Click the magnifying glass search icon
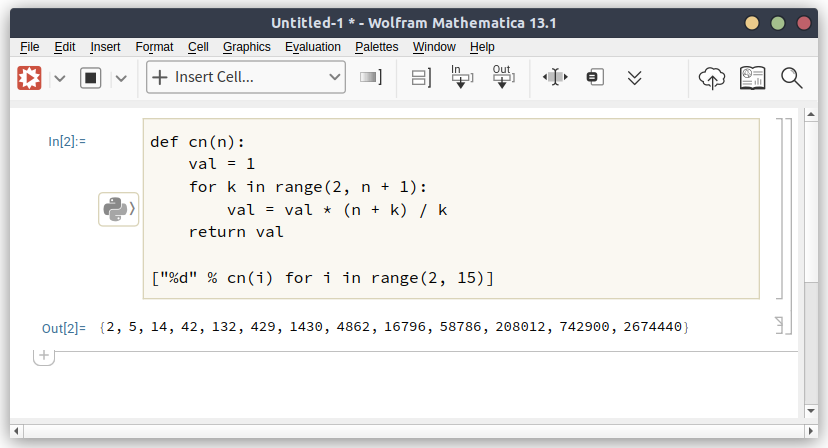 point(792,78)
